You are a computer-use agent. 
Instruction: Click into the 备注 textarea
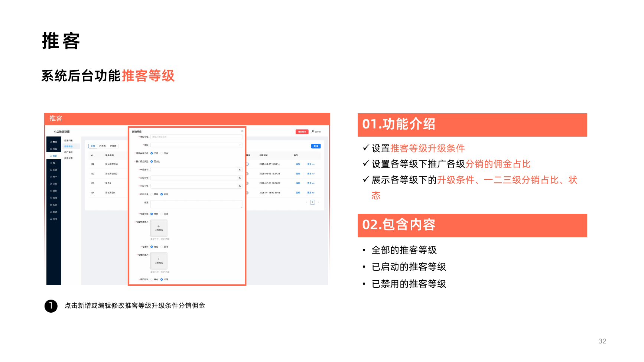(x=196, y=204)
